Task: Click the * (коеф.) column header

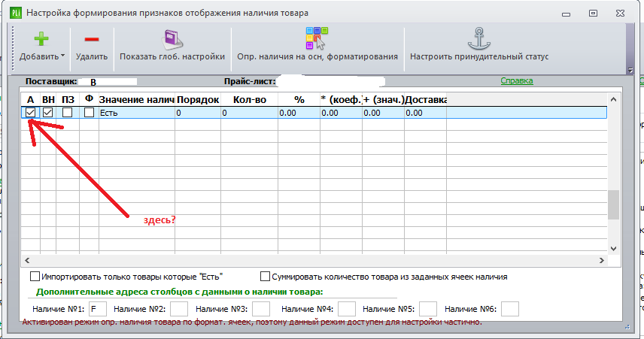Action: click(x=342, y=100)
